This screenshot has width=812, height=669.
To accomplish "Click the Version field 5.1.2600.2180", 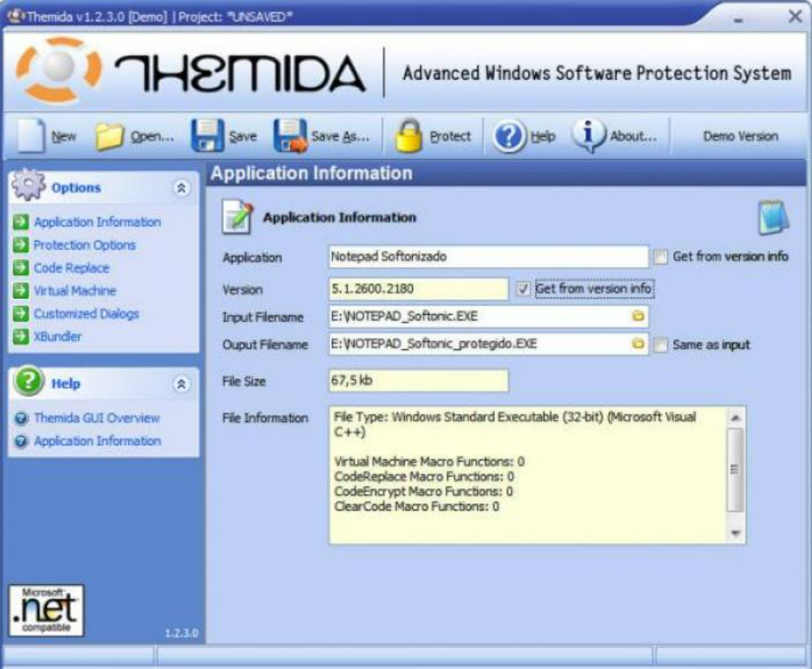I will point(419,289).
